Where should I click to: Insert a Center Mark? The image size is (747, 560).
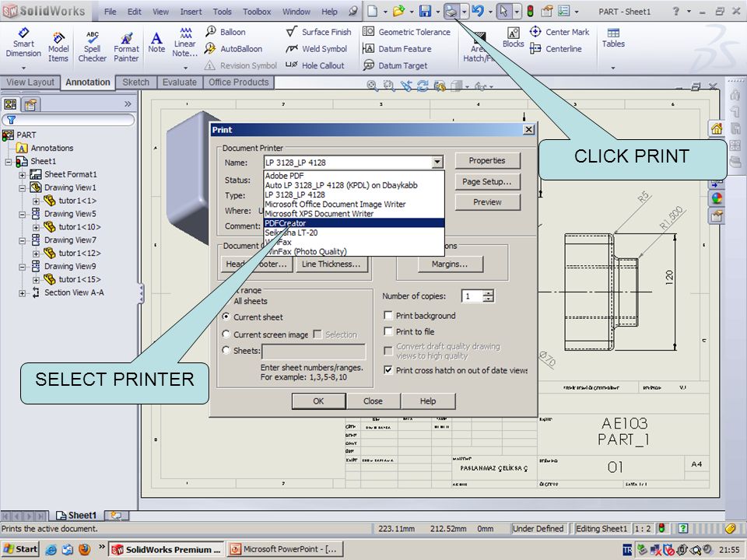559,32
